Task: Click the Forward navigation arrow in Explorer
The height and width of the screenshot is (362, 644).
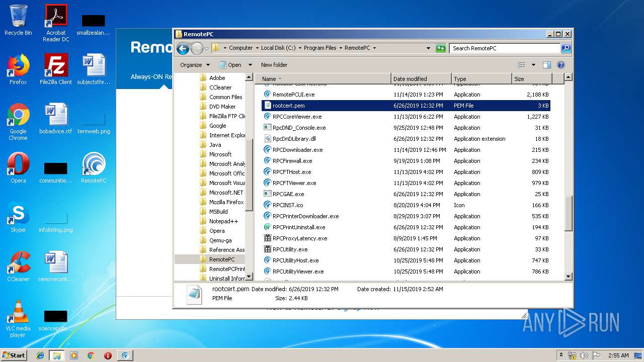Action: (197, 48)
